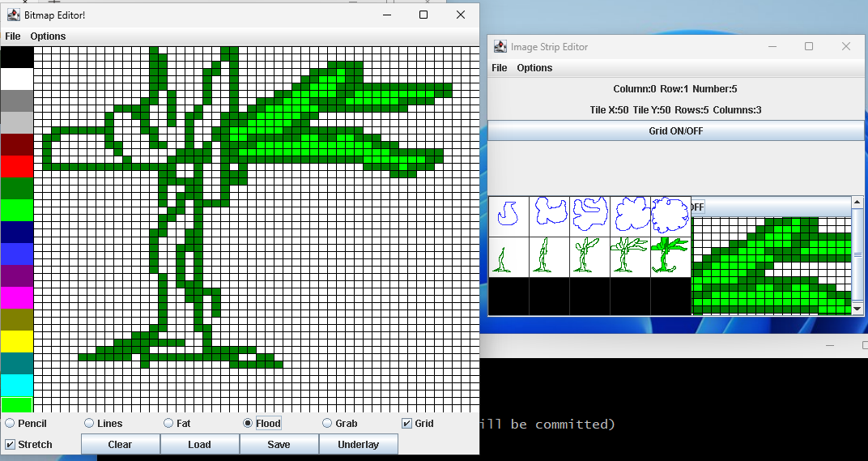Toggle the Grid checkbox in Bitmap Editor
Image resolution: width=868 pixels, height=461 pixels.
coord(417,423)
